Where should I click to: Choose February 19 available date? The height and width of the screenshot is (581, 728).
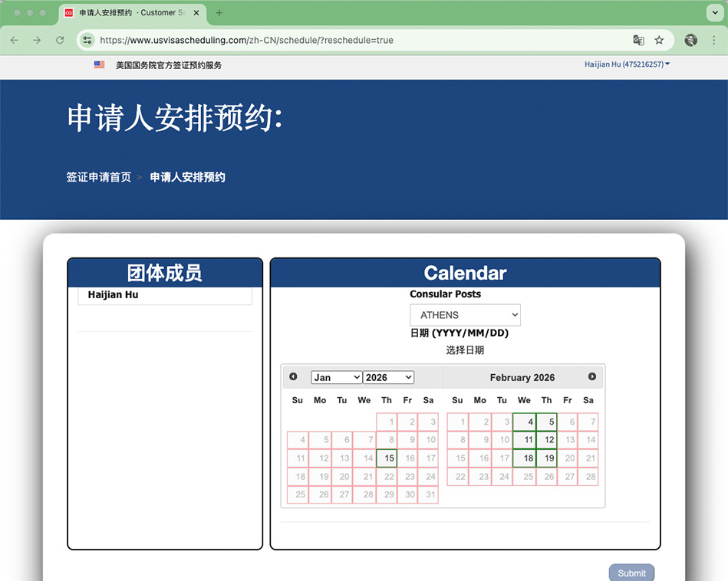[x=547, y=458]
